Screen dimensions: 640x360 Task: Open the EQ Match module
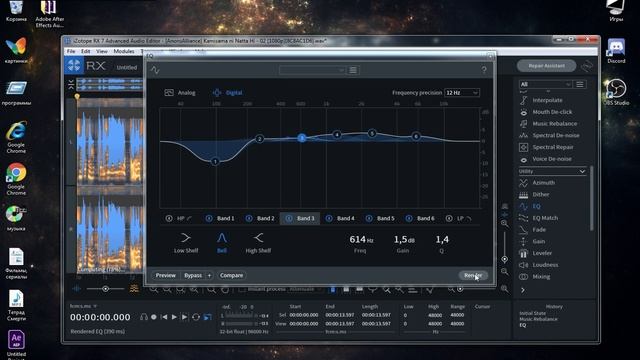tap(545, 218)
